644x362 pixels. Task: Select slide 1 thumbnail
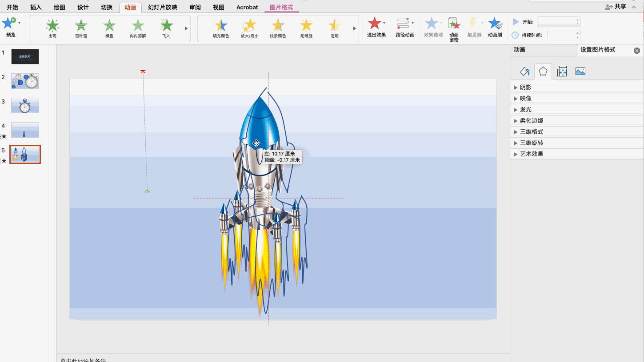(25, 56)
